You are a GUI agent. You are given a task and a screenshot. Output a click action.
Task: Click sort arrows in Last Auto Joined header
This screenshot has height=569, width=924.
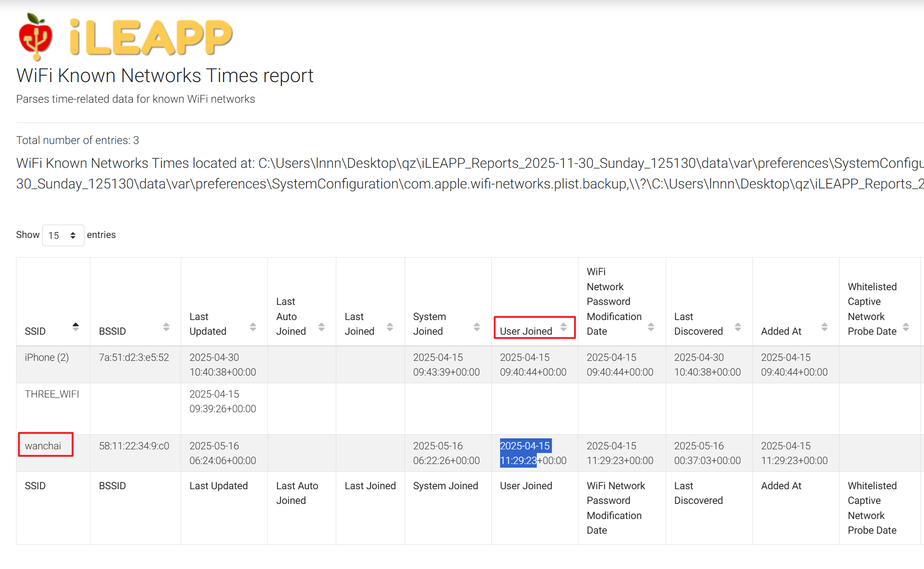[321, 327]
